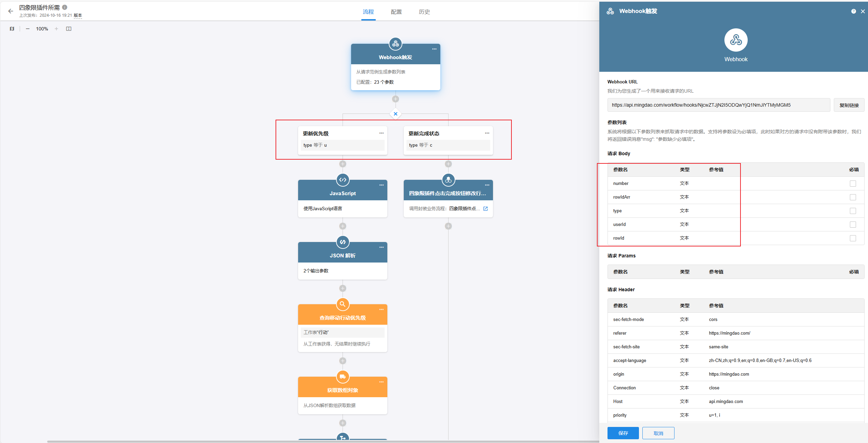Toggle the minimap thumbnail icon

pyautogui.click(x=12, y=29)
